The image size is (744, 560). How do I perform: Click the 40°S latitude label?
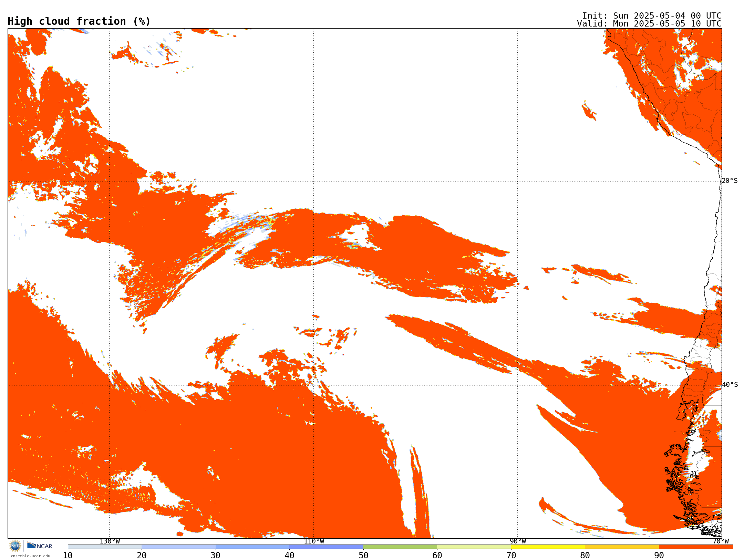[730, 385]
